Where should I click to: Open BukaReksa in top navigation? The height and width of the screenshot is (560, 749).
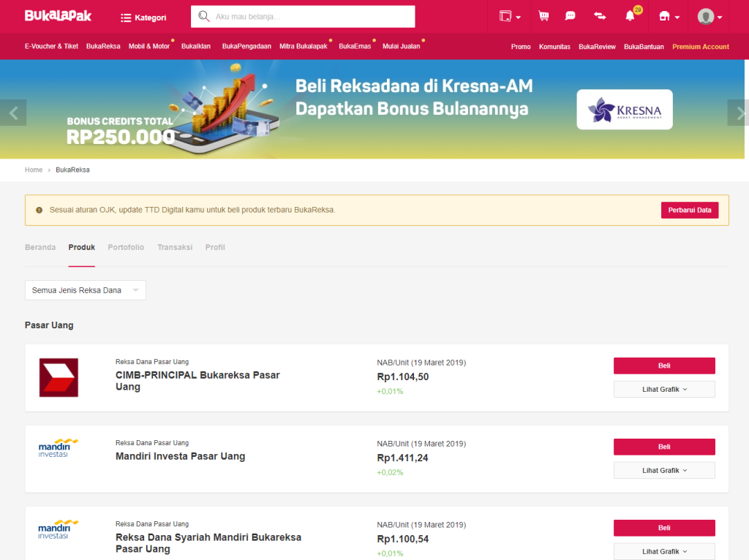click(103, 46)
